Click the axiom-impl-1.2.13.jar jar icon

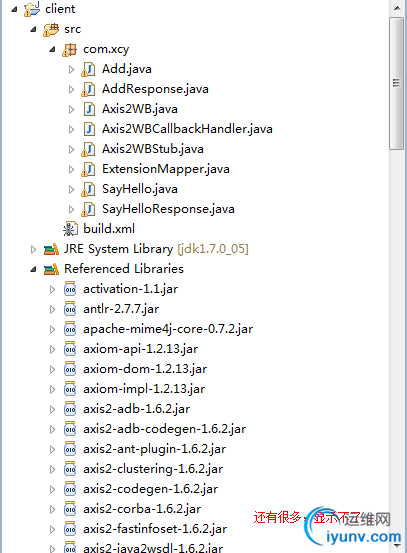click(x=70, y=389)
